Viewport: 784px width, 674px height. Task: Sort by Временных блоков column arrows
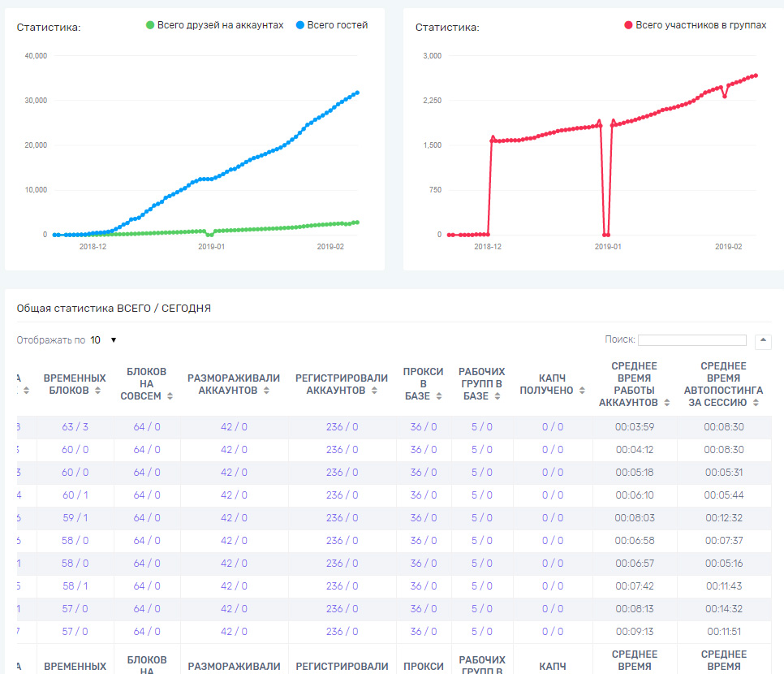click(98, 391)
